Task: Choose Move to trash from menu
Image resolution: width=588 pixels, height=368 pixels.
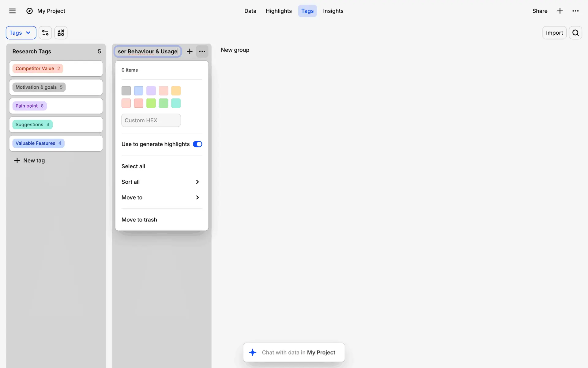Action: tap(139, 220)
